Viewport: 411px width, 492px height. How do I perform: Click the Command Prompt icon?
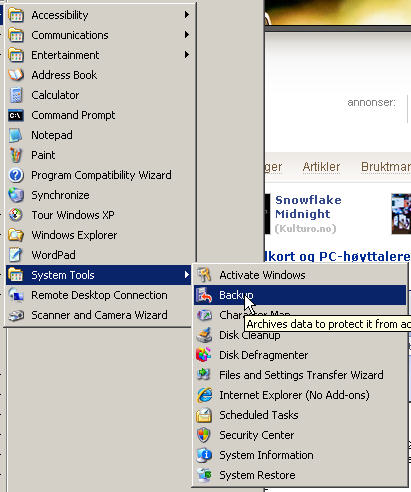pos(16,115)
